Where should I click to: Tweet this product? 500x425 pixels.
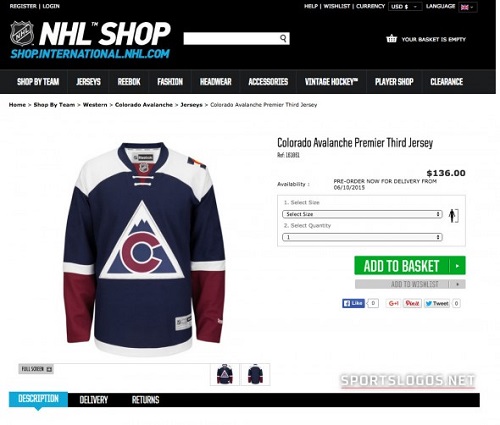pyautogui.click(x=437, y=303)
